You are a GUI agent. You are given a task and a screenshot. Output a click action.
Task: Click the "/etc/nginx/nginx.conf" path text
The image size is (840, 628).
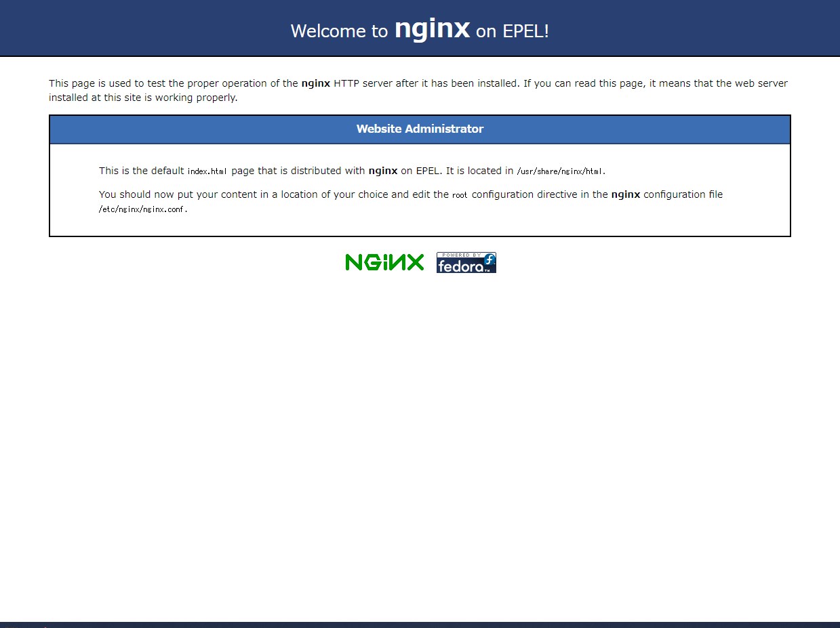tap(142, 209)
